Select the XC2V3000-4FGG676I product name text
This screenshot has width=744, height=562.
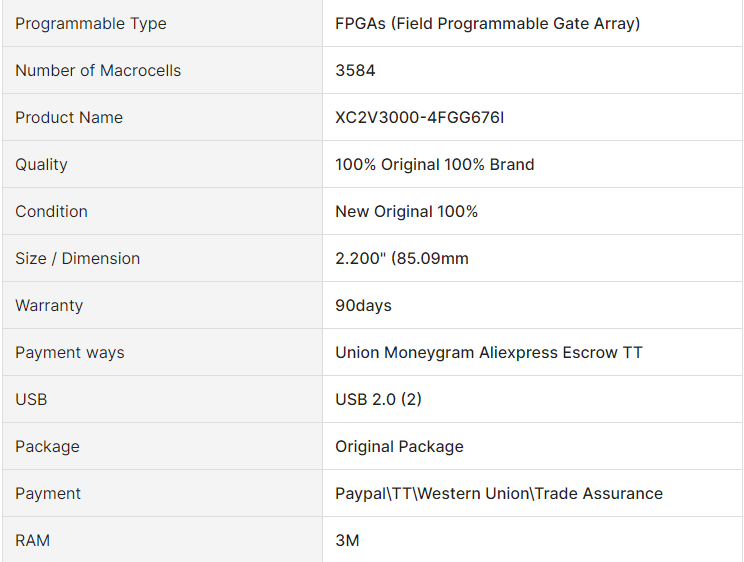click(419, 117)
